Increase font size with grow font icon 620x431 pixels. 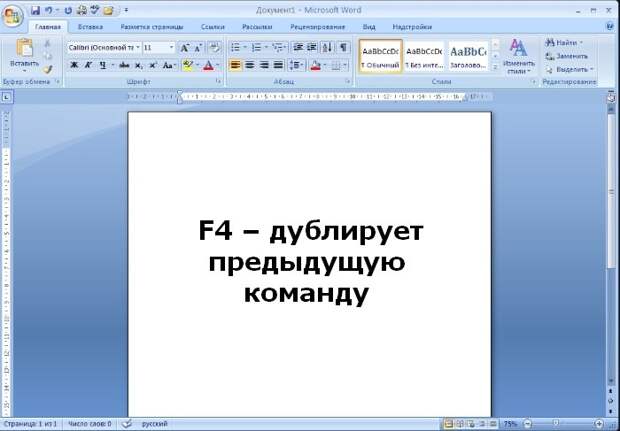tap(185, 47)
